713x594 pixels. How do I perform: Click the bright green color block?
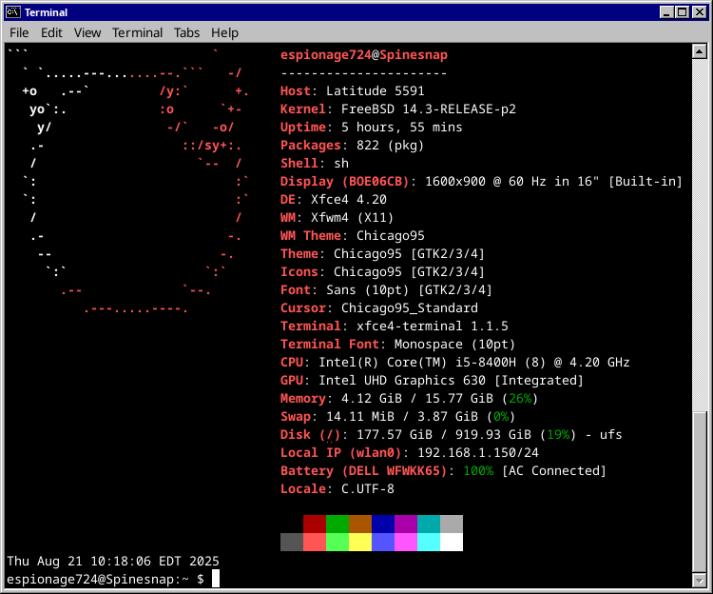coord(337,542)
